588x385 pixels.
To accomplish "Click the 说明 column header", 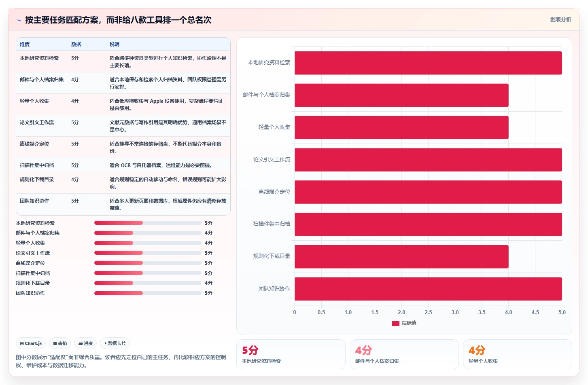I will (x=115, y=44).
